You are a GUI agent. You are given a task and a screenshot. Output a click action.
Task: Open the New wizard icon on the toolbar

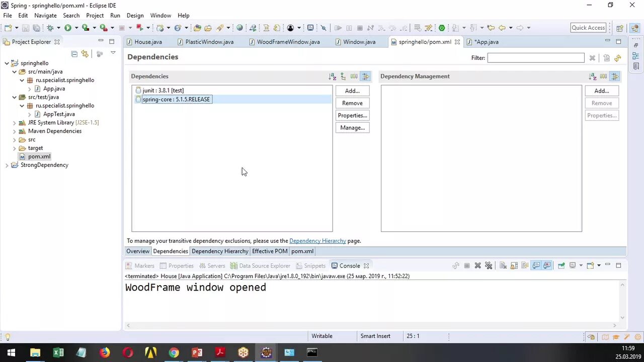pyautogui.click(x=8, y=28)
